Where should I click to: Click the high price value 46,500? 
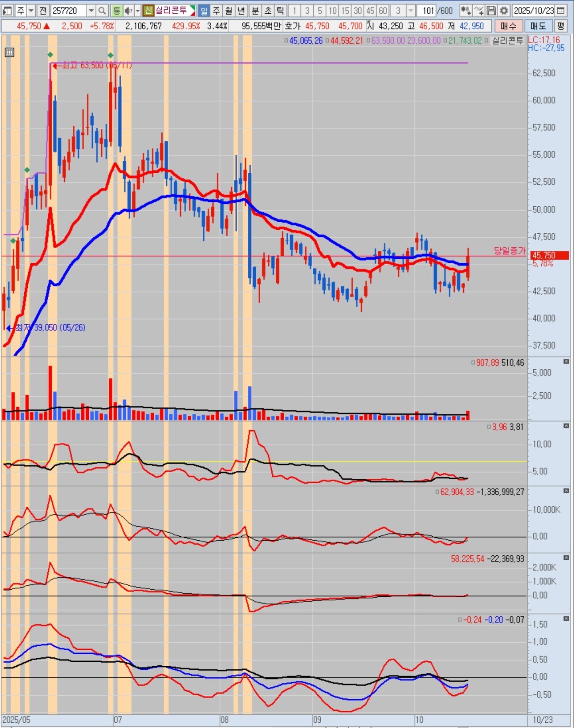(x=431, y=26)
